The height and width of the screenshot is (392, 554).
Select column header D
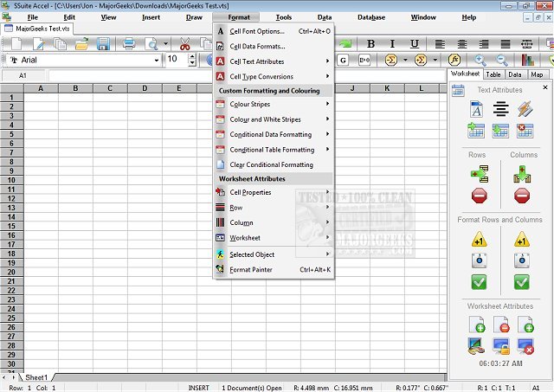coord(145,88)
